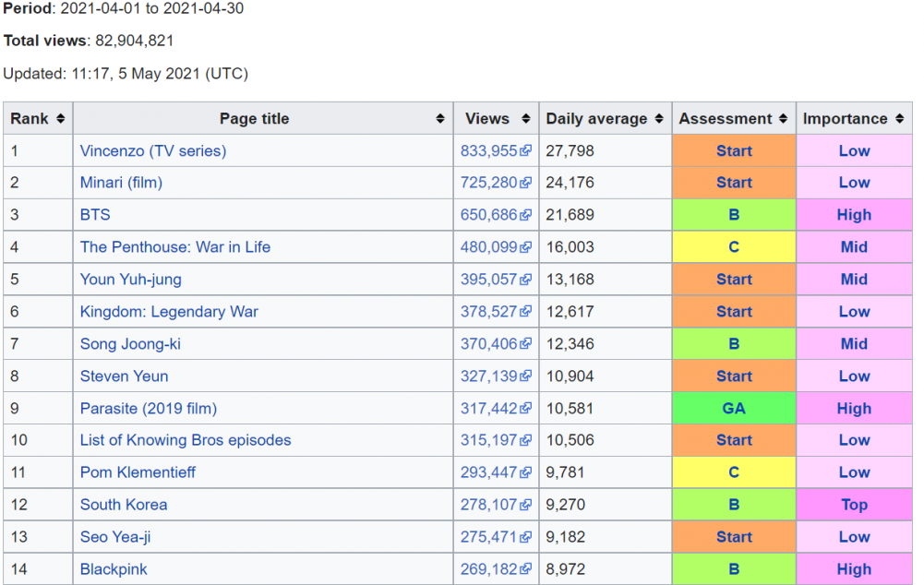Open Parasite (2019 film) link
924x585 pixels.
149,408
